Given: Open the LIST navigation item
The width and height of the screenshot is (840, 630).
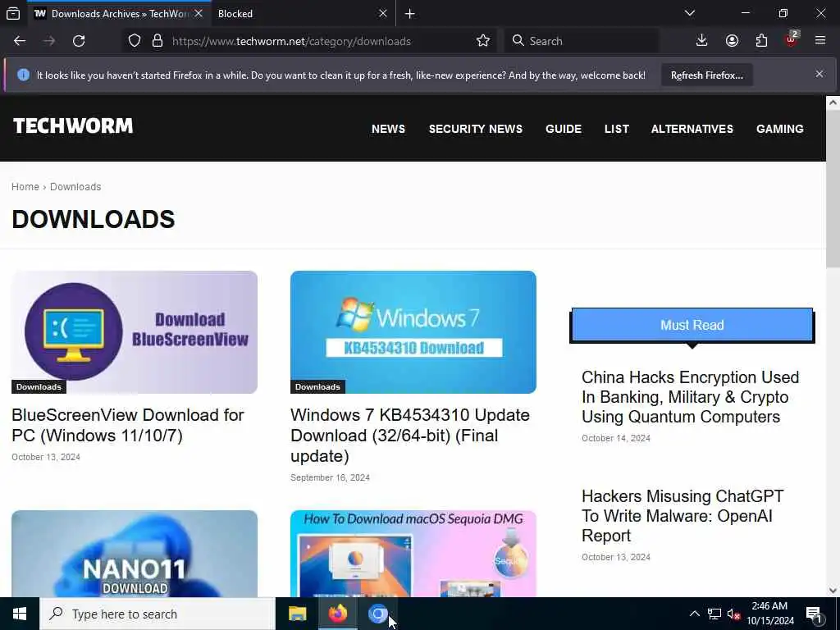Looking at the screenshot, I should click(617, 129).
